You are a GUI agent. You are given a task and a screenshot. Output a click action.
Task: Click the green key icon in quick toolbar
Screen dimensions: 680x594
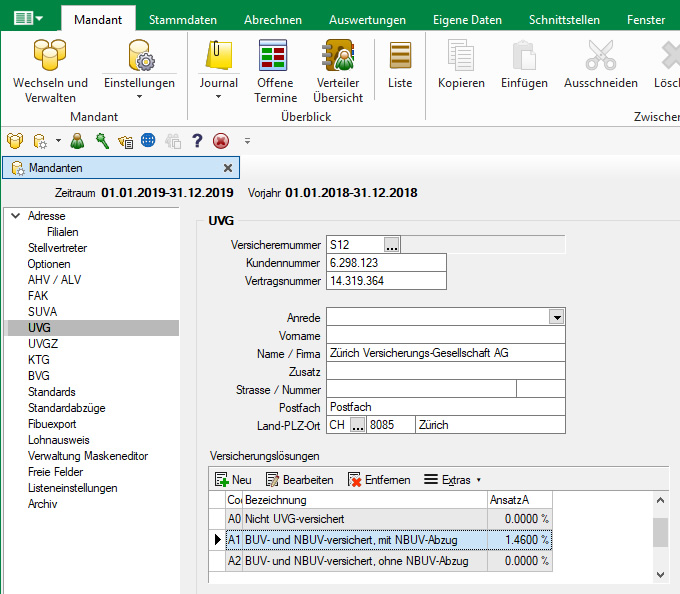102,141
